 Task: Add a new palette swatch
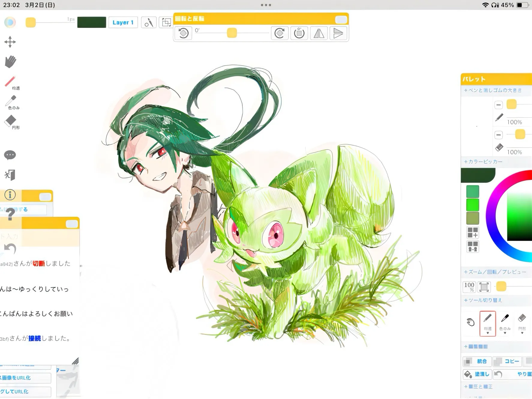tap(473, 232)
